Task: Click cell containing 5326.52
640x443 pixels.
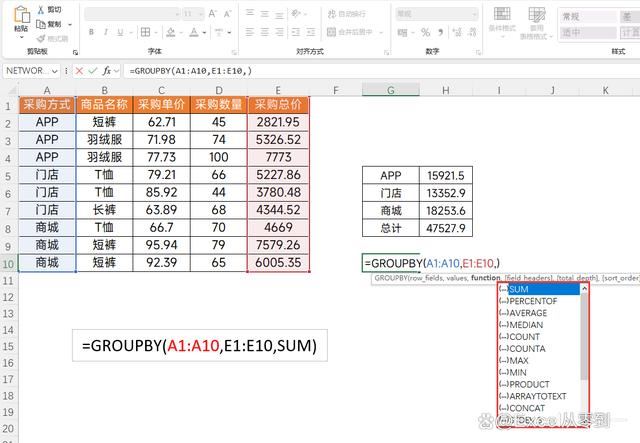Action: [x=278, y=140]
